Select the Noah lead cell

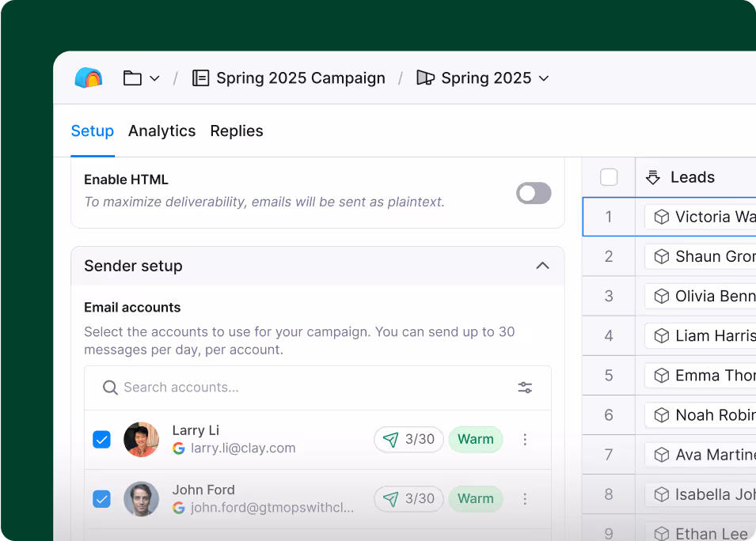695,414
